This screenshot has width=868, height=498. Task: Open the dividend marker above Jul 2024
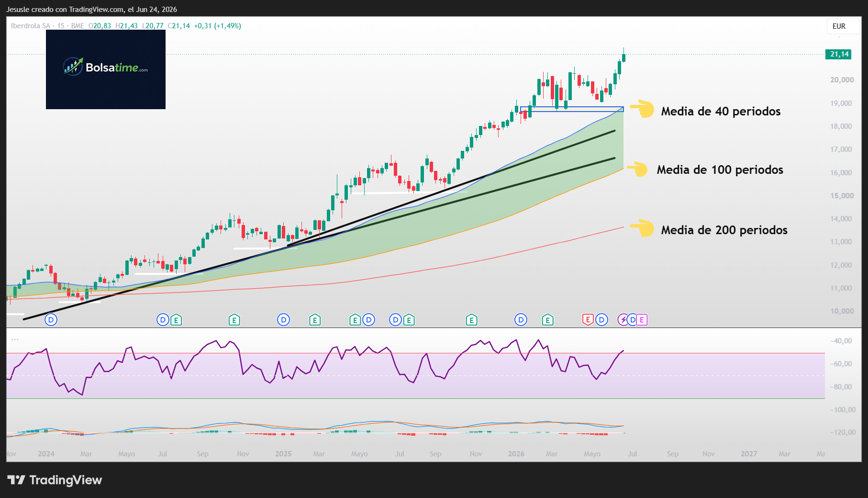point(163,320)
